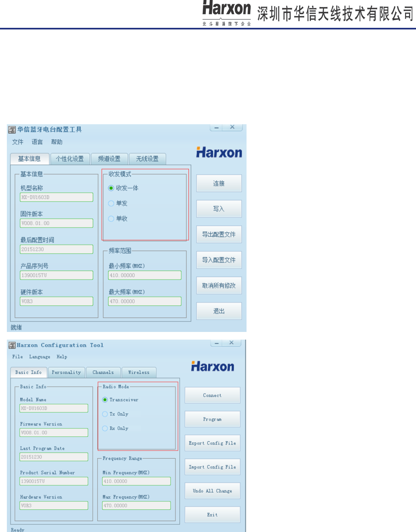Click Export Config File button
The width and height of the screenshot is (416, 532).
[213, 443]
